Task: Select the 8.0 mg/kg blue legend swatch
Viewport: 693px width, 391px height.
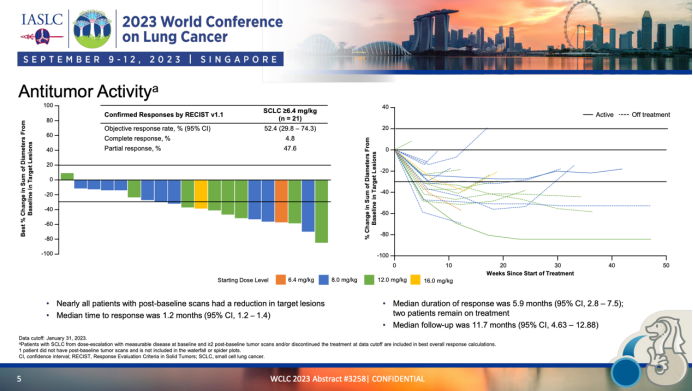Action: (x=324, y=280)
